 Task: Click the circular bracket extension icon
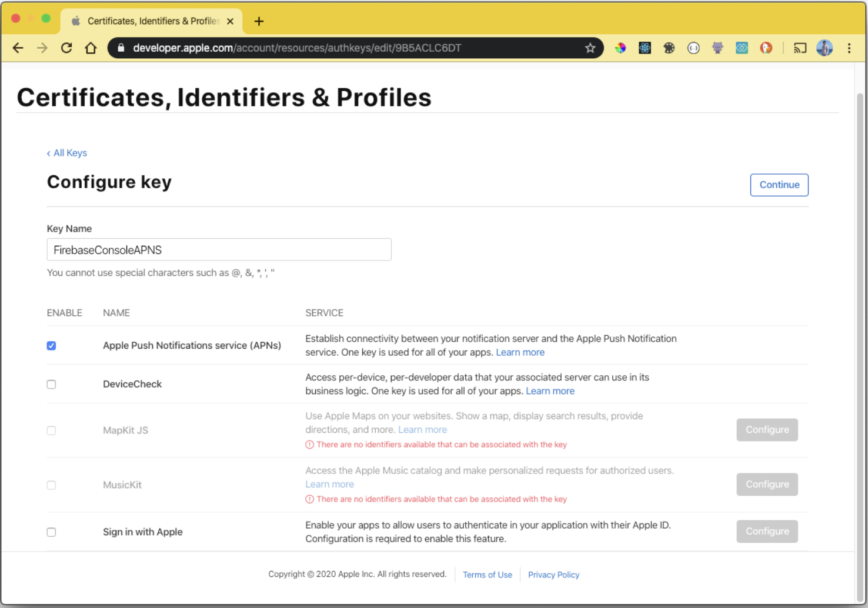pos(693,48)
